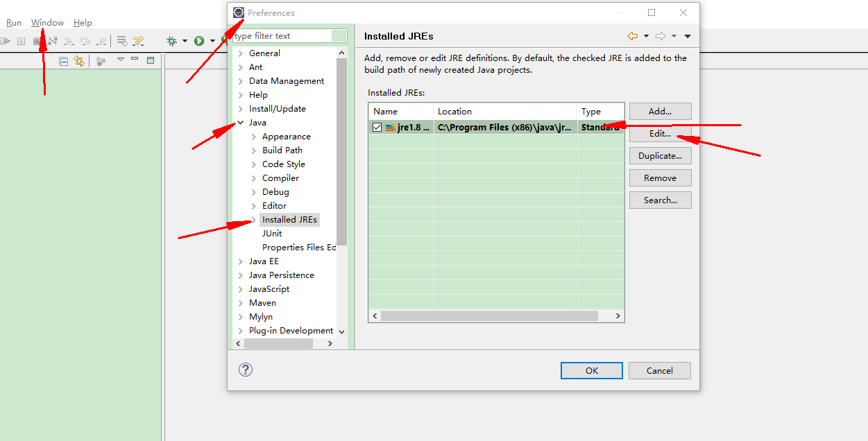Click the Debug toolbar icon
The width and height of the screenshot is (868, 441).
coord(172,40)
